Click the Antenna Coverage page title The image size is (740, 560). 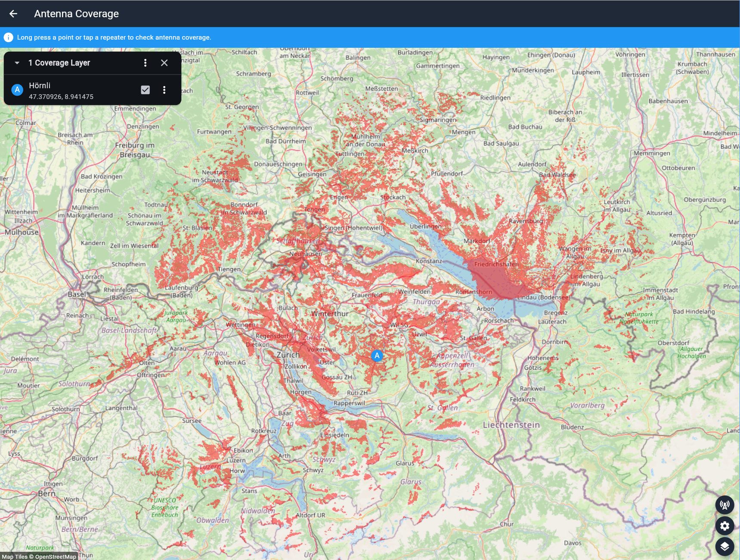[76, 14]
